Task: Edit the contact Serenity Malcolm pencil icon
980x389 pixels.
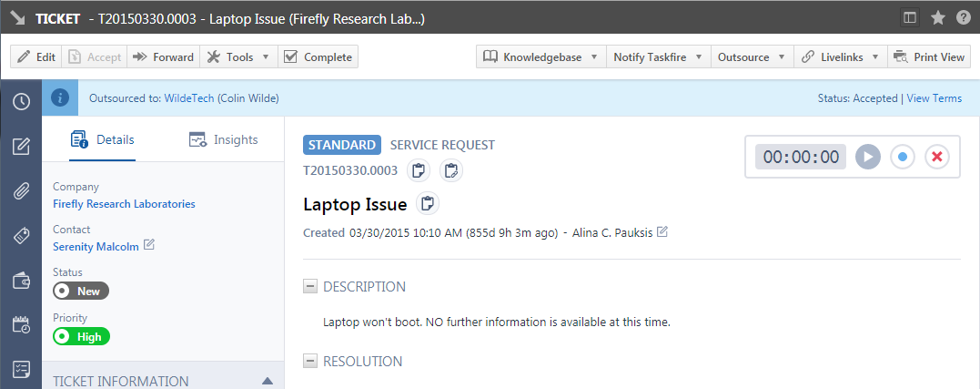Action: tap(149, 245)
